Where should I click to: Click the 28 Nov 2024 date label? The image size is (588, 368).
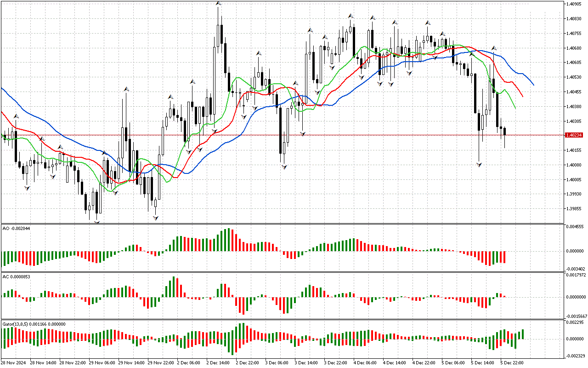point(14,363)
